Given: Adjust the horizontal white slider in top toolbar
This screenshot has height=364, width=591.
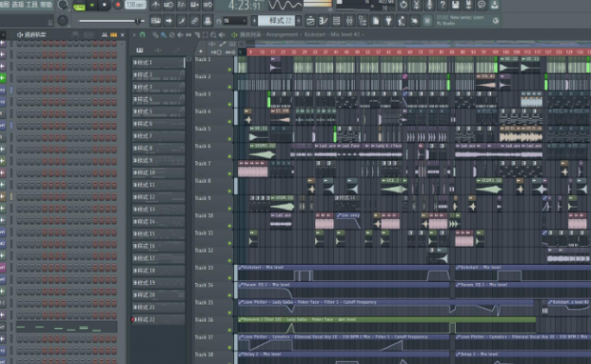Looking at the screenshot, I should point(111,21).
